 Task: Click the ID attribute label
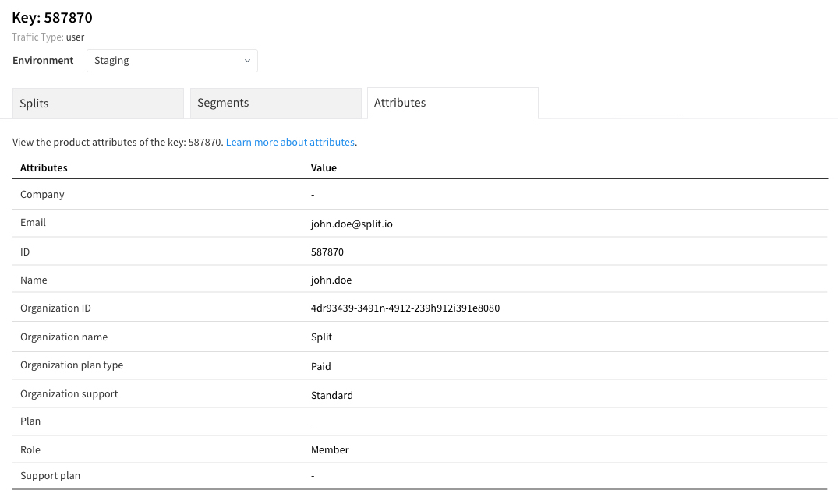pyautogui.click(x=25, y=252)
